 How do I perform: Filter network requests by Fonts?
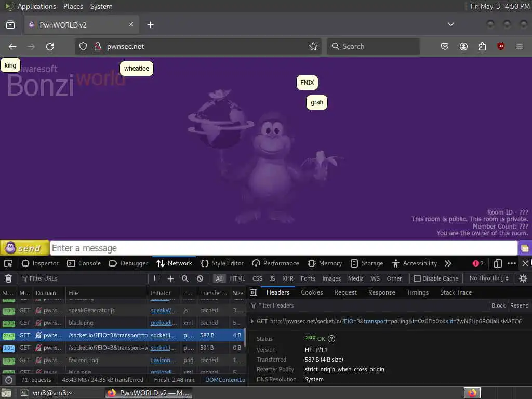308,278
